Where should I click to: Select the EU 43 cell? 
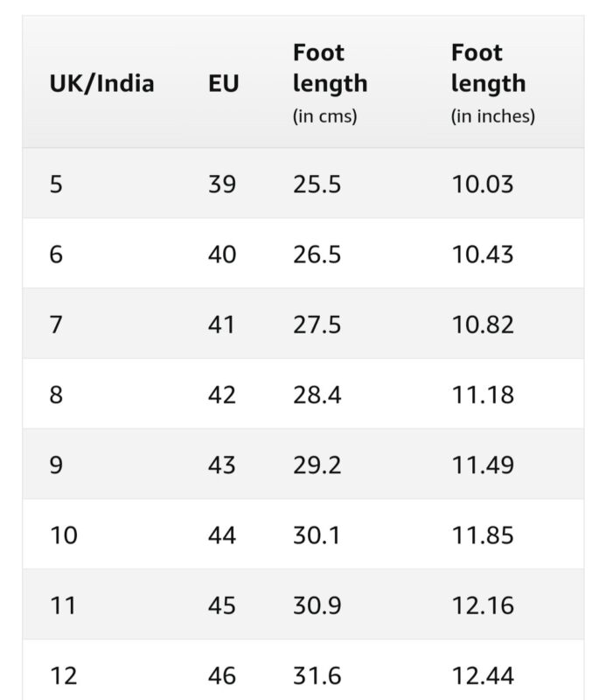click(x=222, y=465)
